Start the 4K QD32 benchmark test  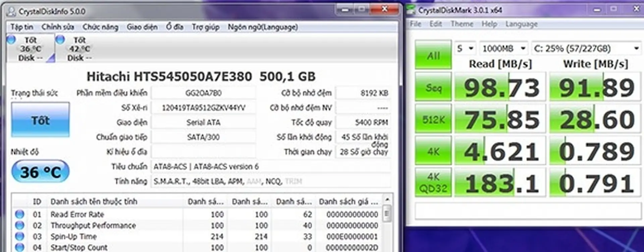pyautogui.click(x=433, y=183)
